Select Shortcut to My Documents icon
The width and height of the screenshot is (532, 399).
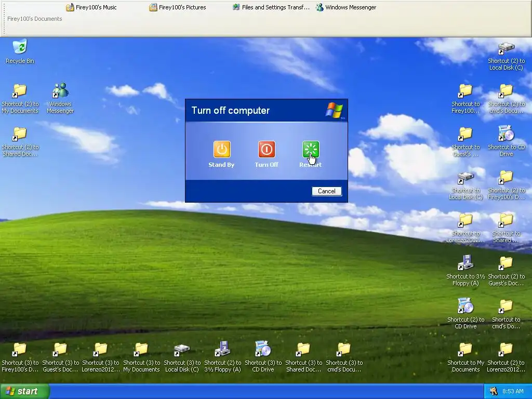[x=465, y=357]
